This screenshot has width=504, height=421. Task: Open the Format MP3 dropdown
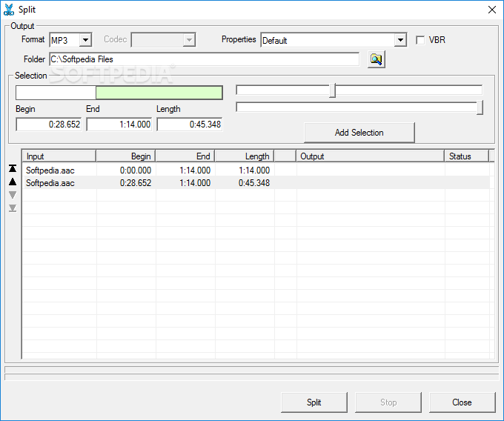click(x=85, y=40)
